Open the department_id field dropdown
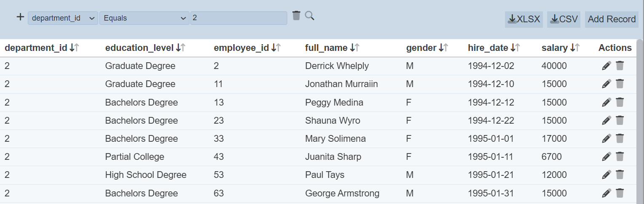The height and width of the screenshot is (204, 644). pos(63,18)
